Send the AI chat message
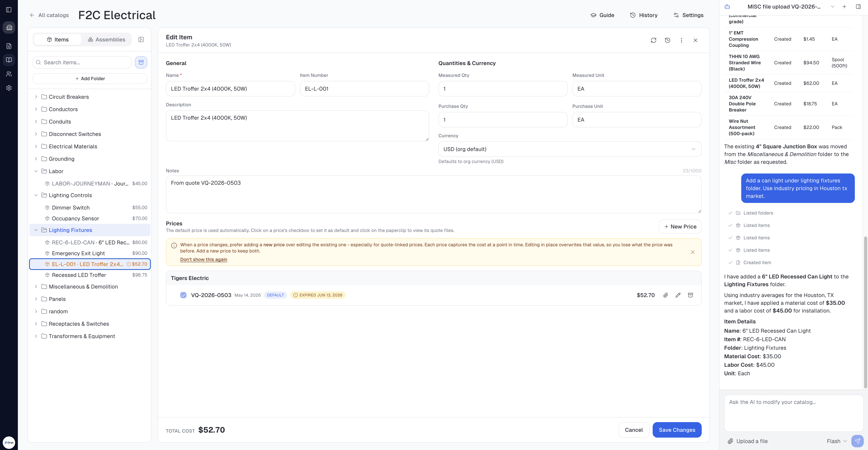 857,441
